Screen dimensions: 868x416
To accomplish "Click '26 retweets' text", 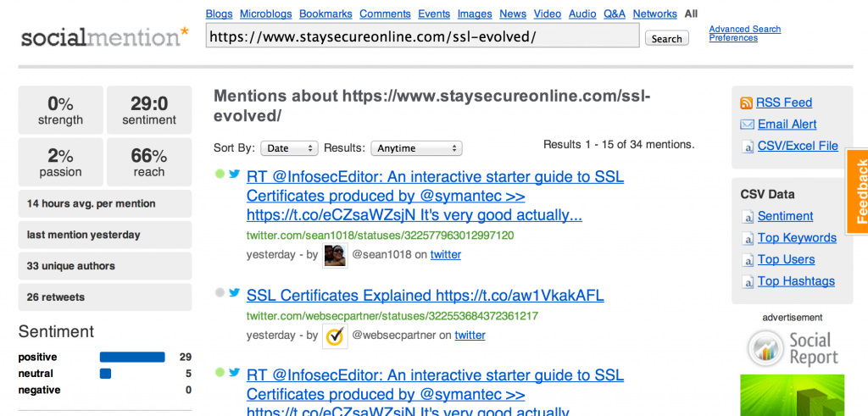I will click(x=56, y=297).
